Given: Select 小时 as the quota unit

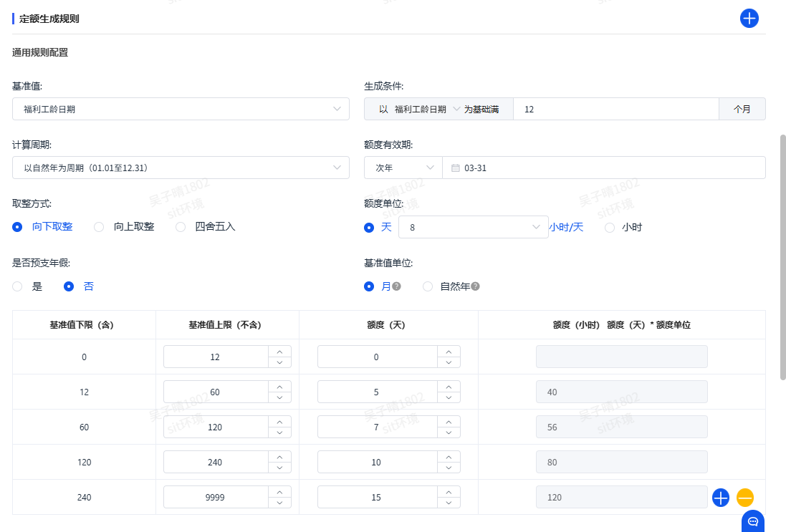Looking at the screenshot, I should (x=610, y=227).
